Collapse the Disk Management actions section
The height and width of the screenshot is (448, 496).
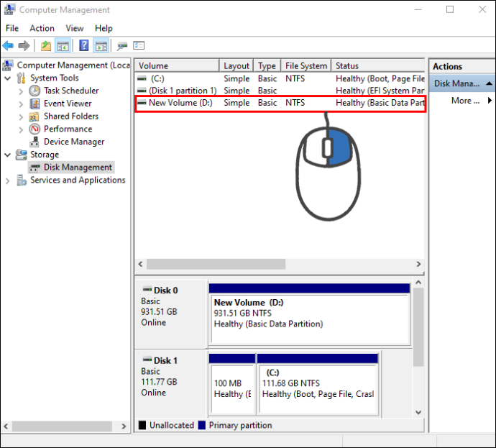click(489, 83)
